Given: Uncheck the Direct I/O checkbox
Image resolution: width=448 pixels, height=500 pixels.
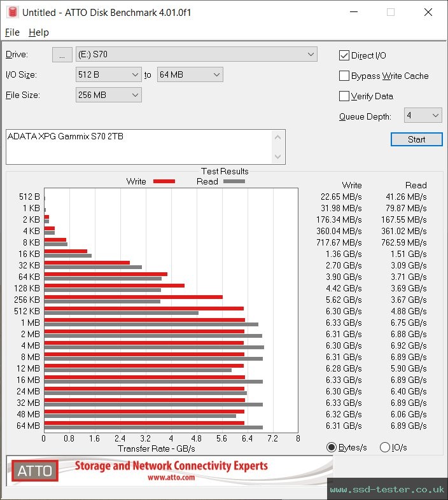Looking at the screenshot, I should pos(344,55).
